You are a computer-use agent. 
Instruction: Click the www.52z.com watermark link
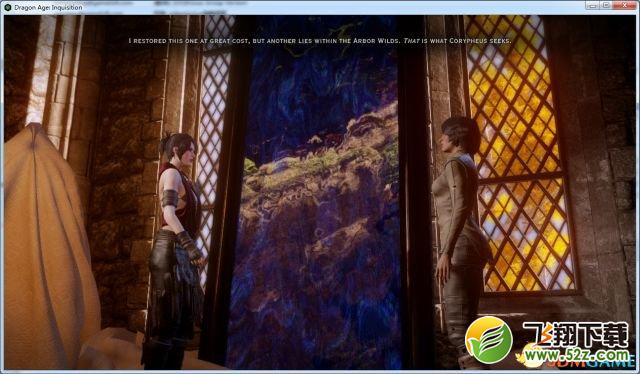point(577,355)
